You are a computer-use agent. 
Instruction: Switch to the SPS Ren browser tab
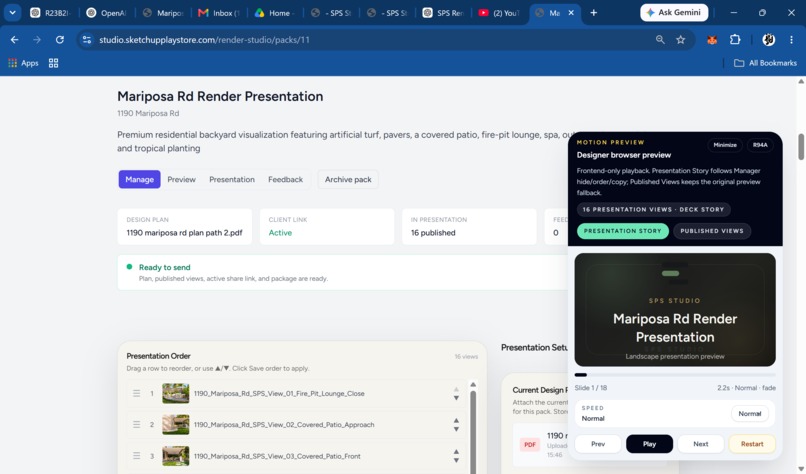(x=443, y=13)
